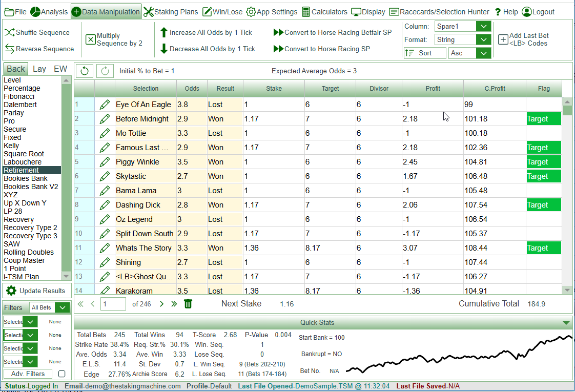Click Convert to Horse Racing Betfair SP
This screenshot has width=575, height=392.
[x=333, y=32]
